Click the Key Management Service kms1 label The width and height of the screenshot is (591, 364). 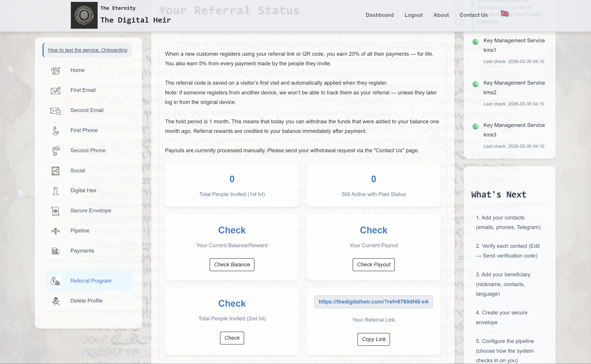[x=514, y=45]
